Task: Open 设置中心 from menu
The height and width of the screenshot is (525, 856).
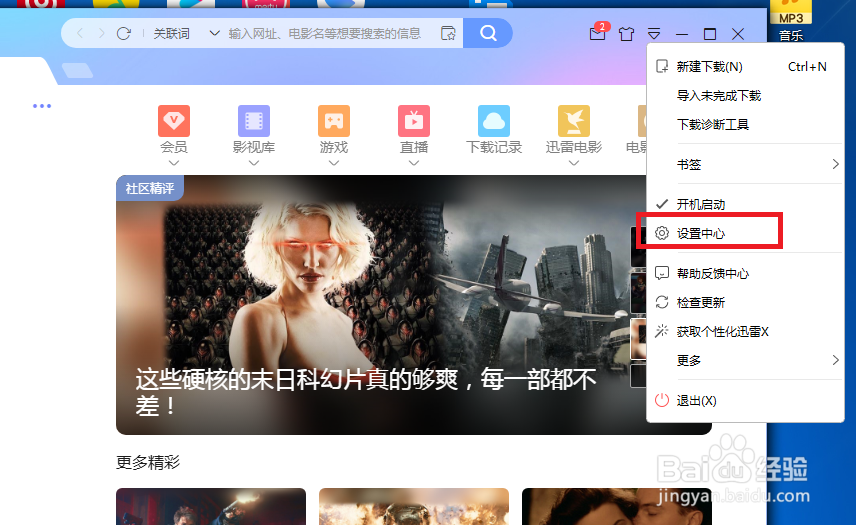Action: click(745, 233)
